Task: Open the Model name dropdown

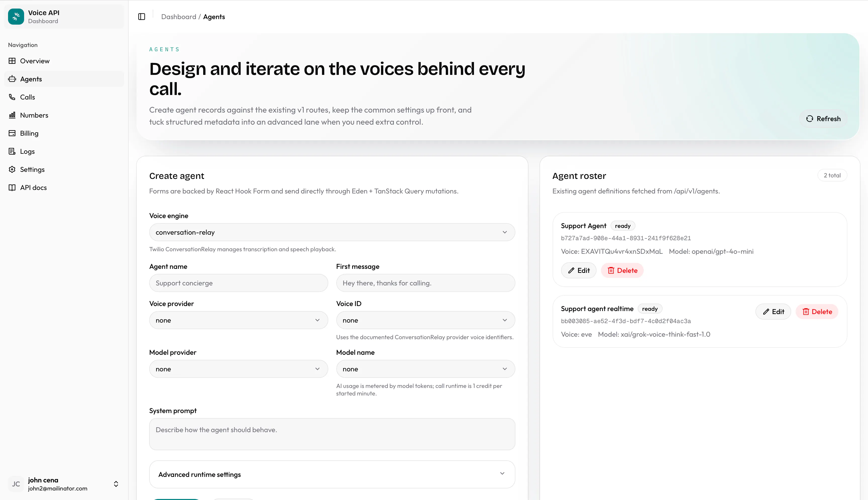Action: click(425, 369)
